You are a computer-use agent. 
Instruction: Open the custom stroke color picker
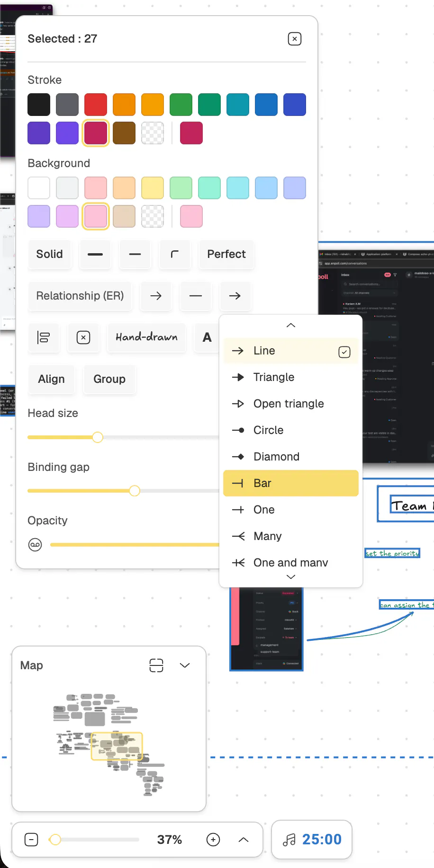click(x=191, y=133)
